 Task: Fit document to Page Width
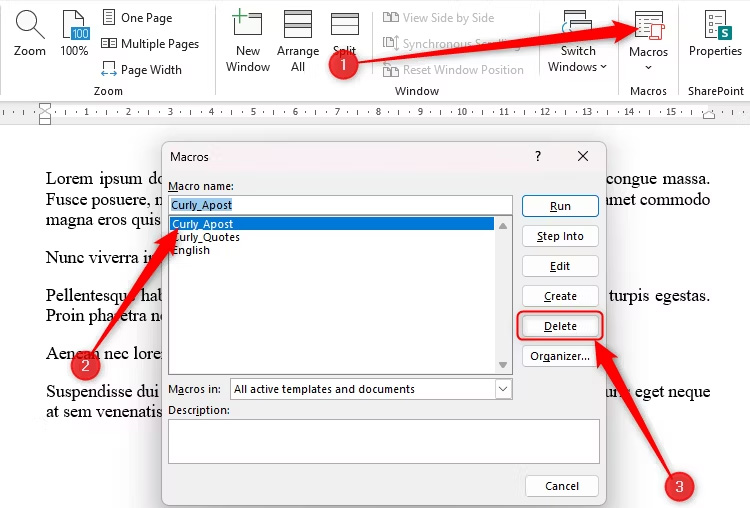(x=141, y=70)
